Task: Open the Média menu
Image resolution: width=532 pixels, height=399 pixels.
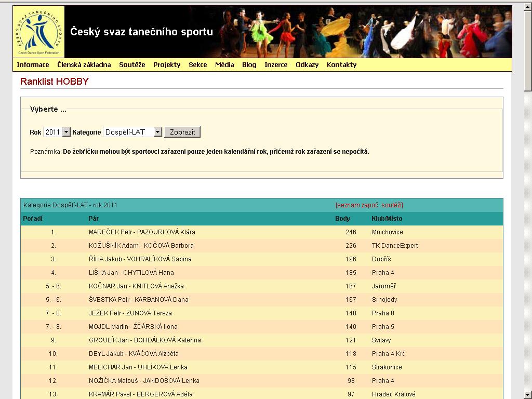Action: (x=224, y=65)
